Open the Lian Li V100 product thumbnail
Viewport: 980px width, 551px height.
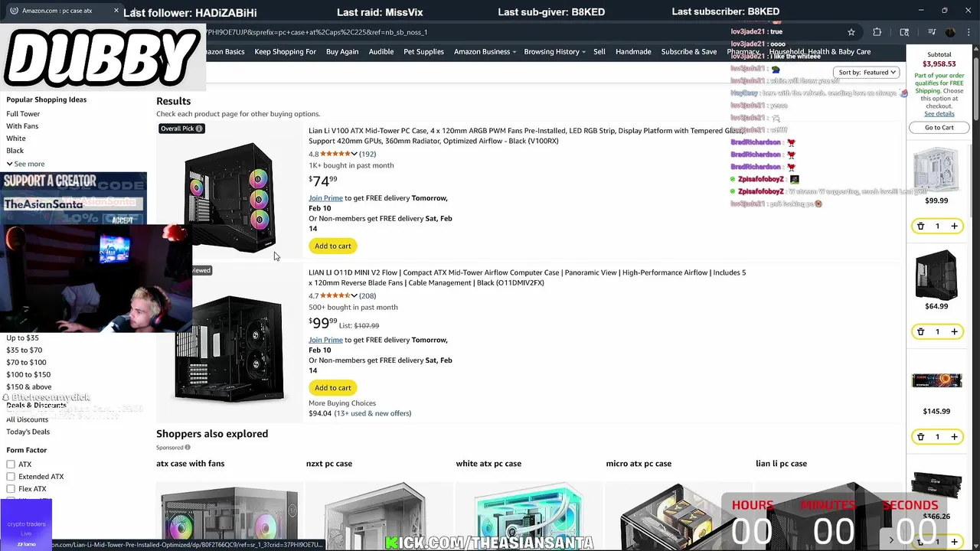tap(230, 197)
